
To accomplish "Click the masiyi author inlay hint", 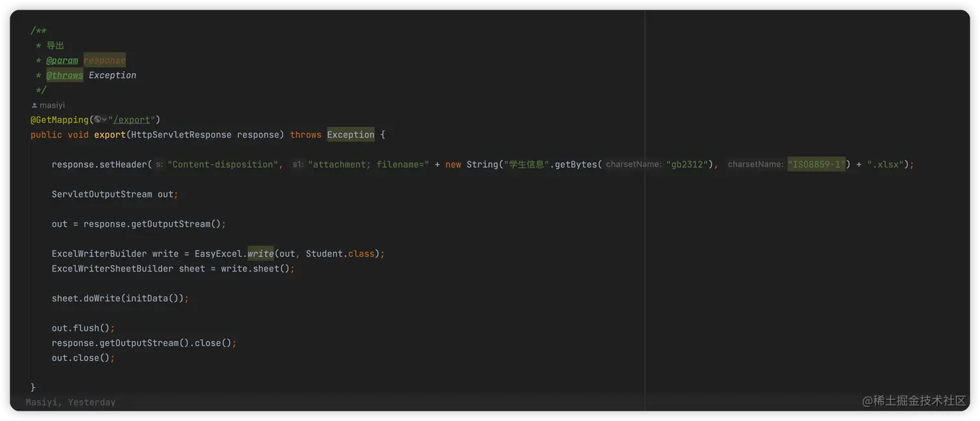I will coord(52,105).
